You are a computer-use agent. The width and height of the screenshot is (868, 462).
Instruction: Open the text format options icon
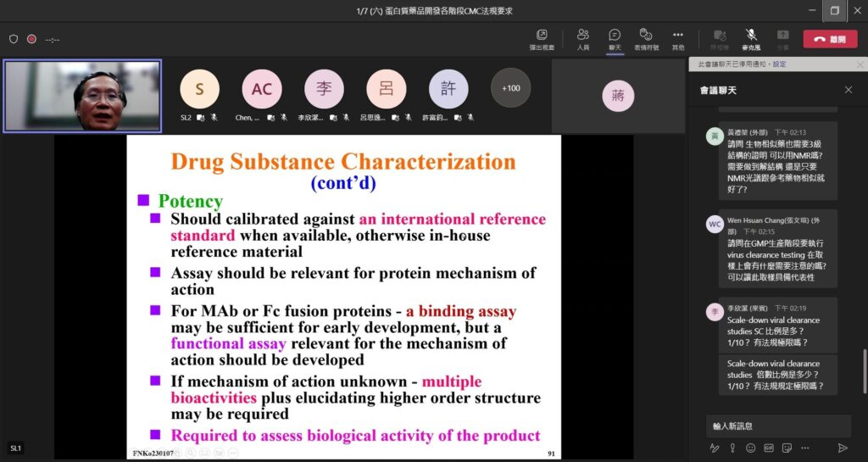[714, 448]
